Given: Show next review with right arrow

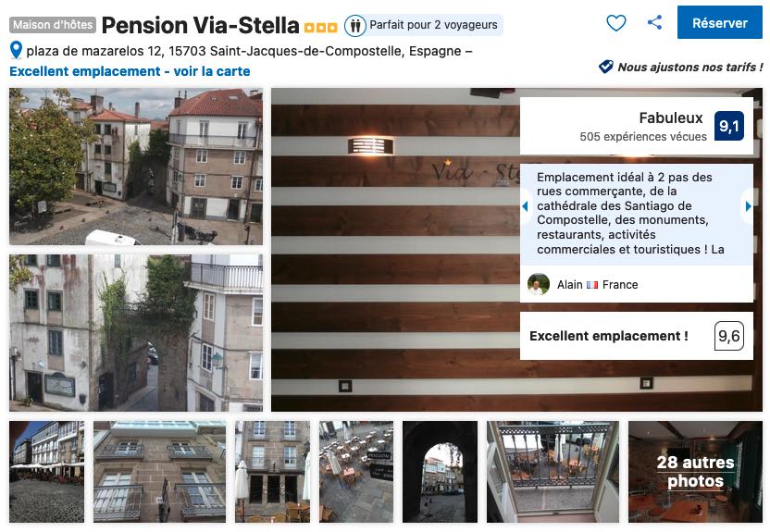Looking at the screenshot, I should 748,206.
